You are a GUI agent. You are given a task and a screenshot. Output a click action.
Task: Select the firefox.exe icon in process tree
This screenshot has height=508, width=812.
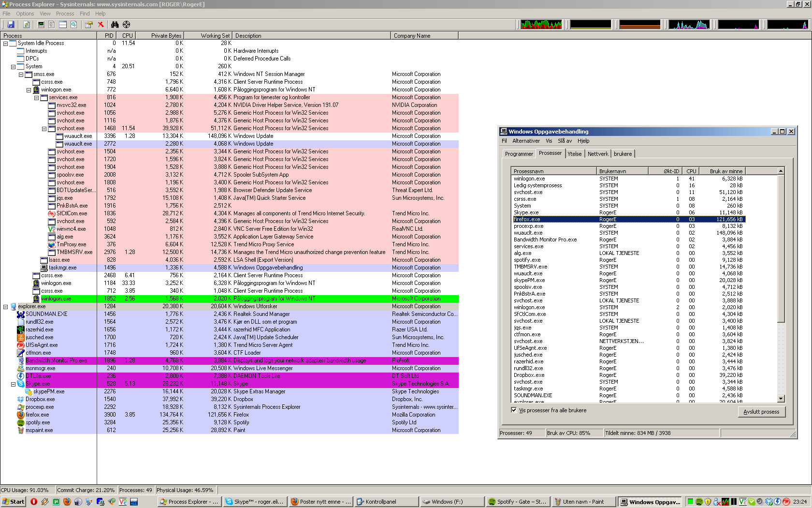click(21, 415)
